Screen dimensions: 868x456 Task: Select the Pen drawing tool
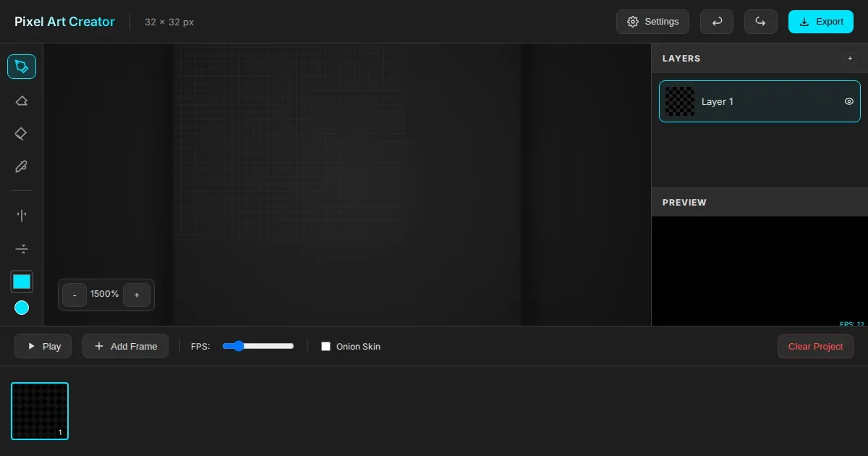(22, 67)
